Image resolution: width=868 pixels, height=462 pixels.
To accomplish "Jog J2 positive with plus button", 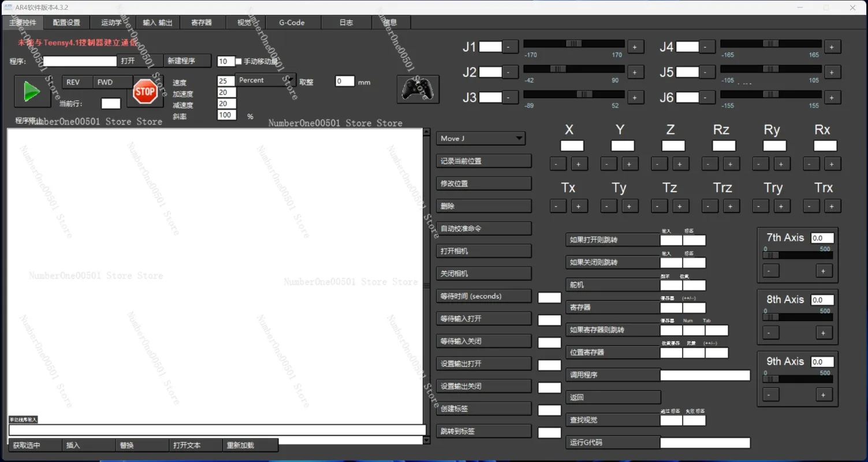I will [x=635, y=72].
